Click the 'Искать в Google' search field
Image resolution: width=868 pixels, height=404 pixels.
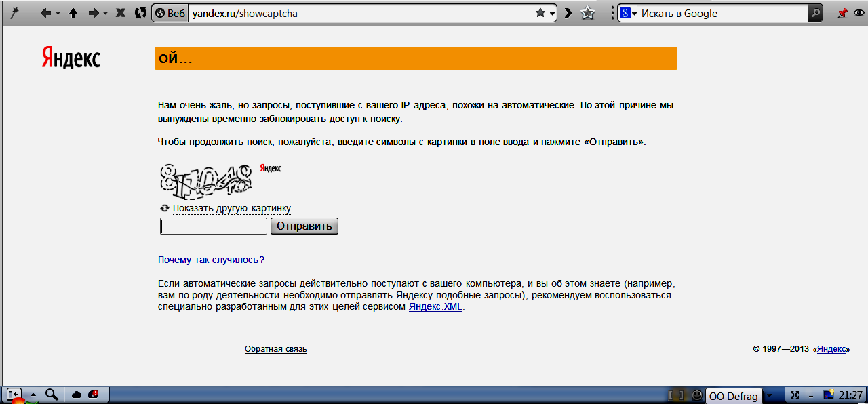pyautogui.click(x=722, y=13)
